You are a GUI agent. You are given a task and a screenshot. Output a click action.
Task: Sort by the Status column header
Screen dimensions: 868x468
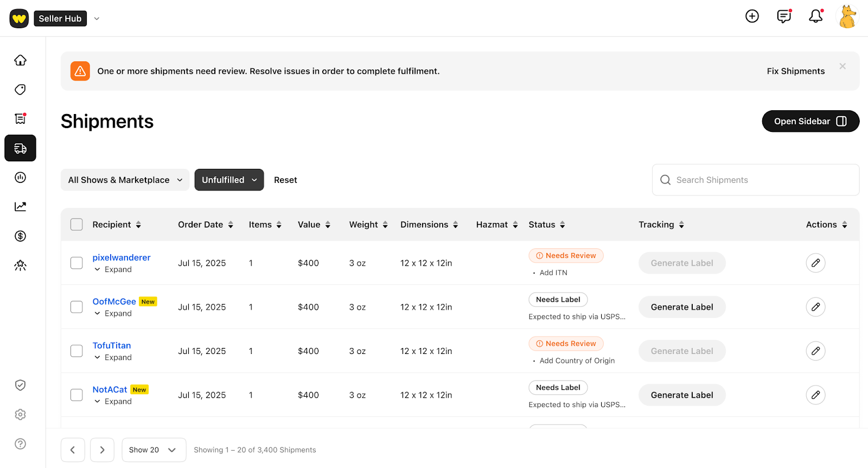coord(546,225)
